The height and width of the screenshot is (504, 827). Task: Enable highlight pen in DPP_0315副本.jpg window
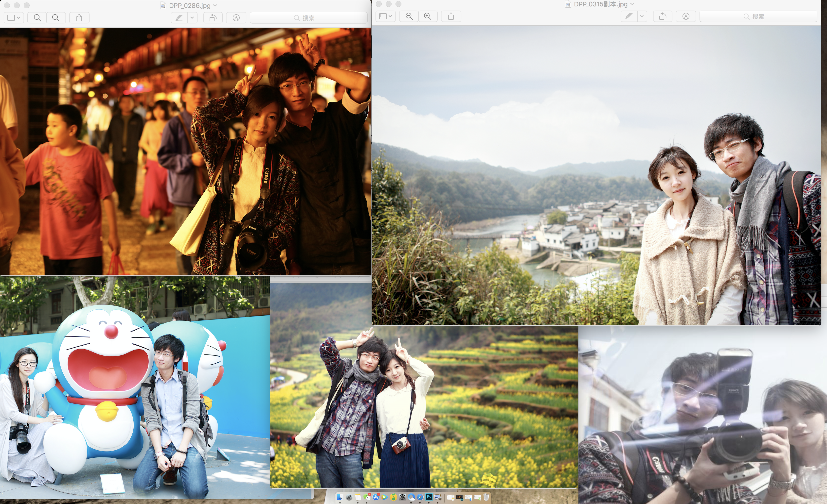point(629,16)
